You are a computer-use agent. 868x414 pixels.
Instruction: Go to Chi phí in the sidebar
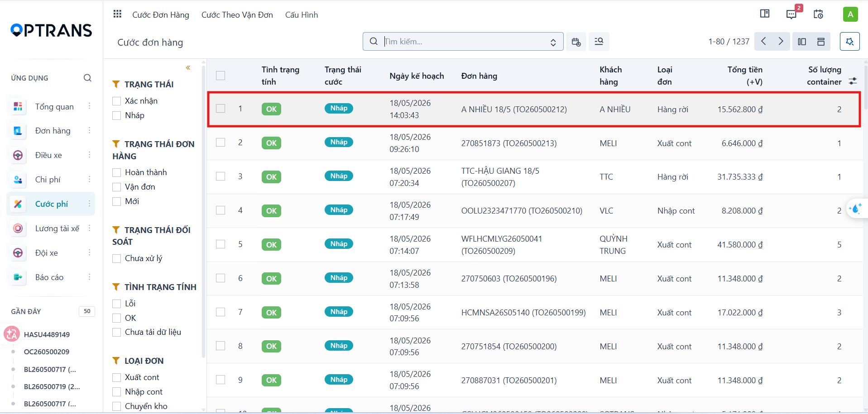click(48, 179)
